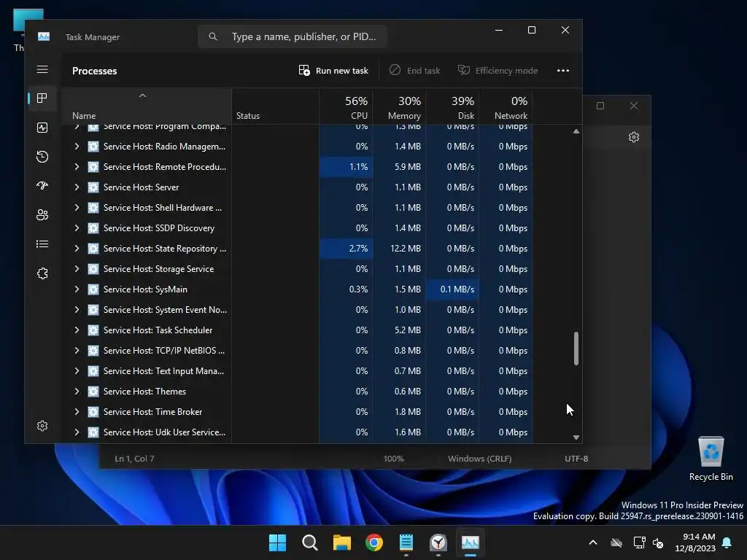Click the 100% zoom level in Notepad status bar
The width and height of the screenshot is (747, 560).
393,459
